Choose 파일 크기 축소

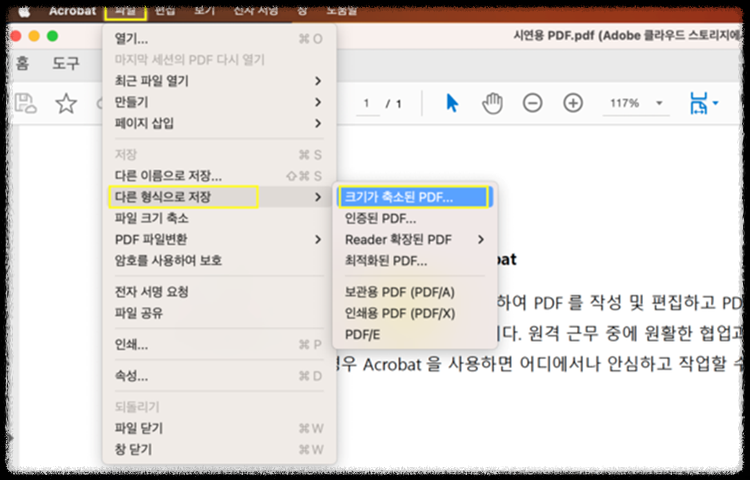point(219,218)
